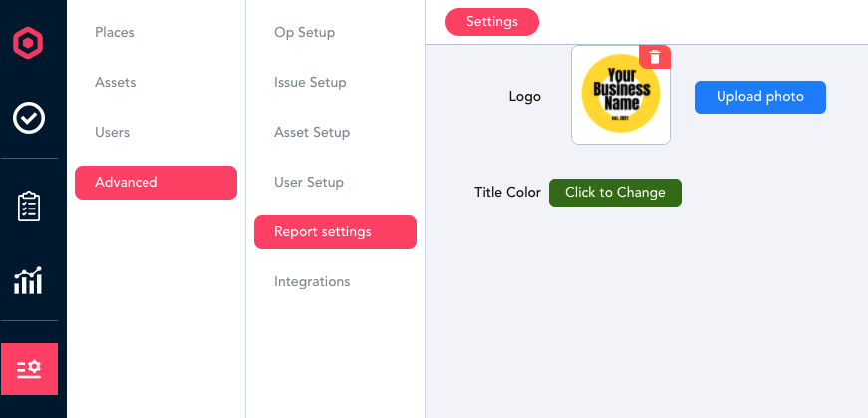Open the Users menu item
This screenshot has width=868, height=418.
(112, 132)
